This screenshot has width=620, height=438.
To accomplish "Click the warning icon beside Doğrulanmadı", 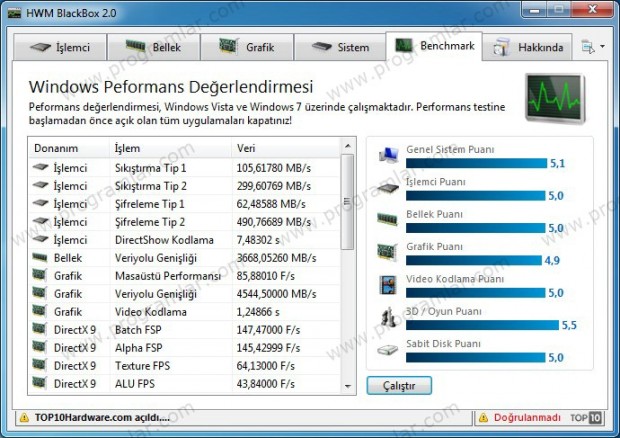I will [484, 417].
